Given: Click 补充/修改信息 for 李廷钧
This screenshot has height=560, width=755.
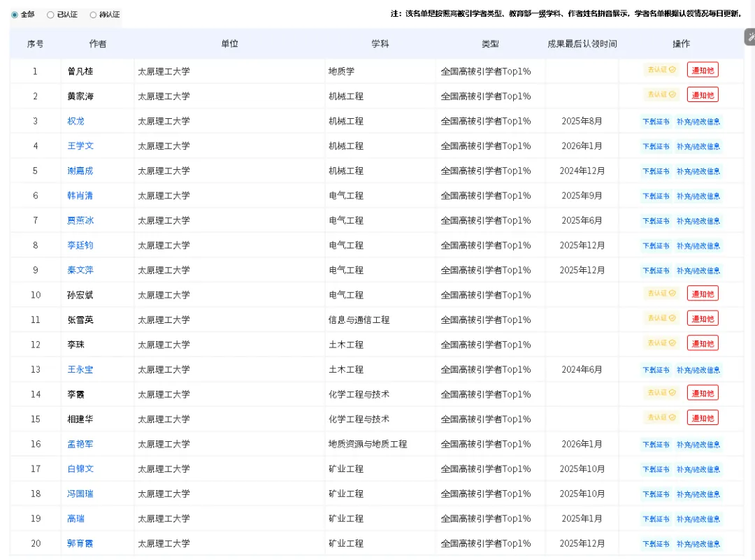Looking at the screenshot, I should click(698, 246).
